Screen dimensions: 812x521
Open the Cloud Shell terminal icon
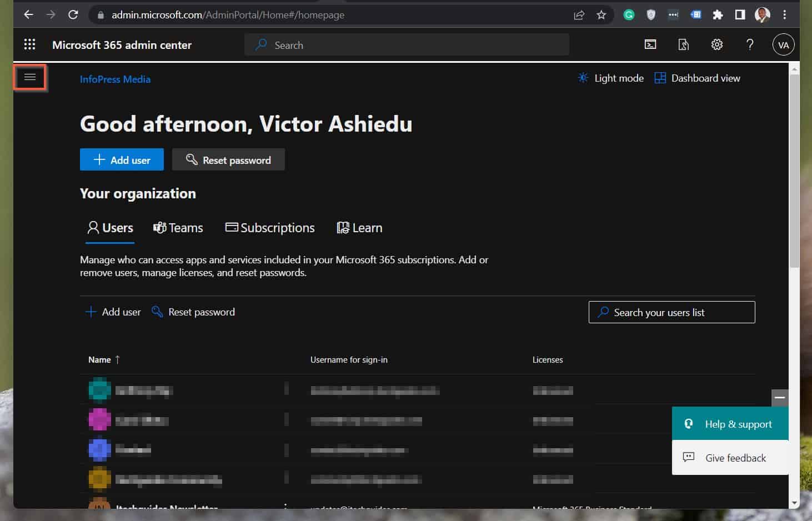(650, 44)
